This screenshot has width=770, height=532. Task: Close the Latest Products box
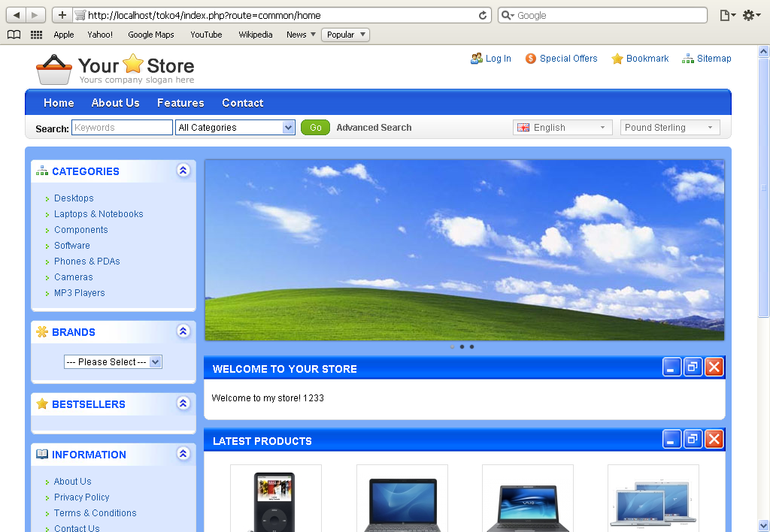coord(714,439)
